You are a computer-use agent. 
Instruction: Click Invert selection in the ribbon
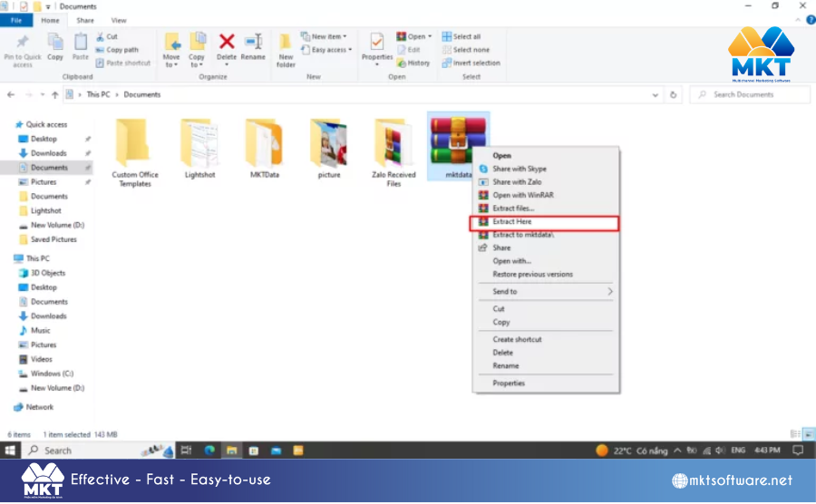point(471,63)
